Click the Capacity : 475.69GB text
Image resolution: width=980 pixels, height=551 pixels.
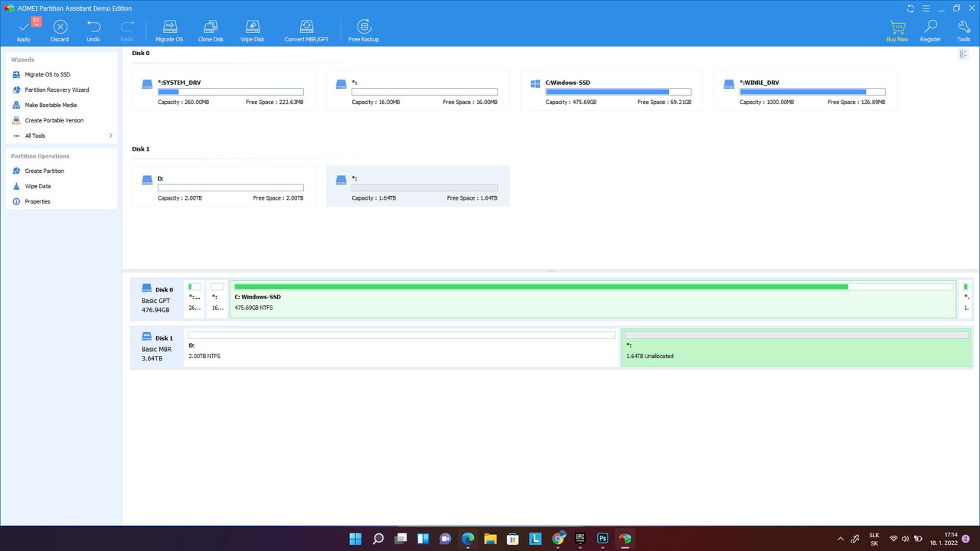572,102
